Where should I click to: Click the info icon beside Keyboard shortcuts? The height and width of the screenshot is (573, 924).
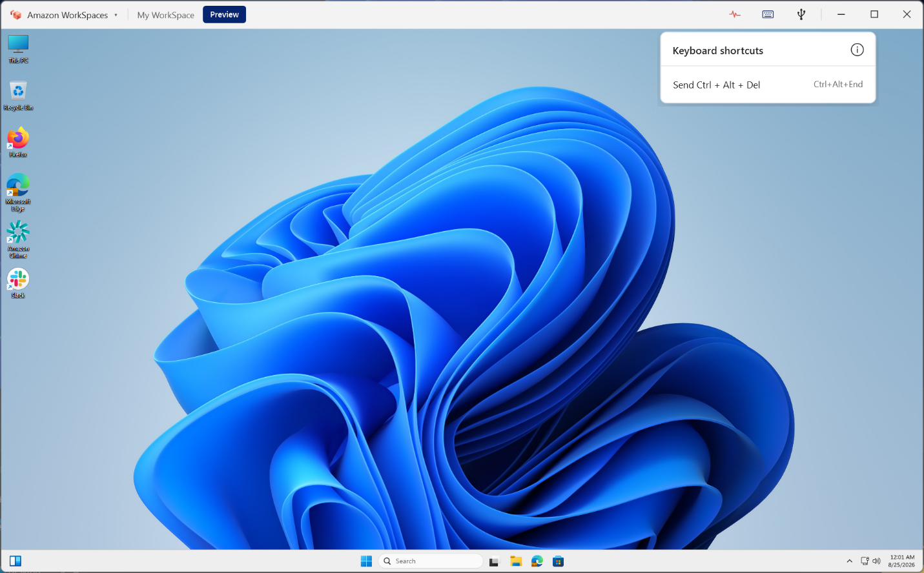click(x=857, y=50)
